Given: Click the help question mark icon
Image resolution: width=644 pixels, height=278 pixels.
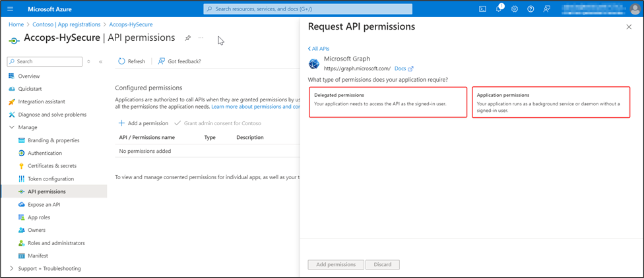Looking at the screenshot, I should (x=531, y=9).
